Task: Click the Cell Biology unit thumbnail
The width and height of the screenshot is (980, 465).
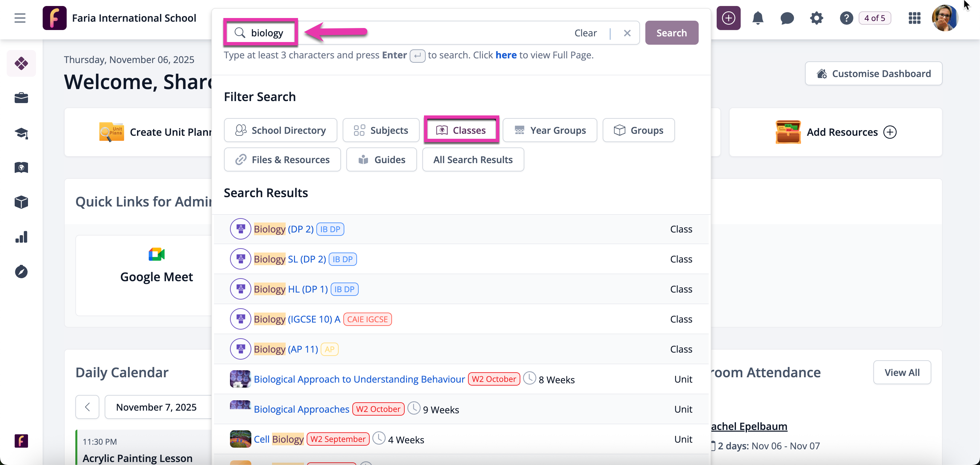Action: coord(240,439)
